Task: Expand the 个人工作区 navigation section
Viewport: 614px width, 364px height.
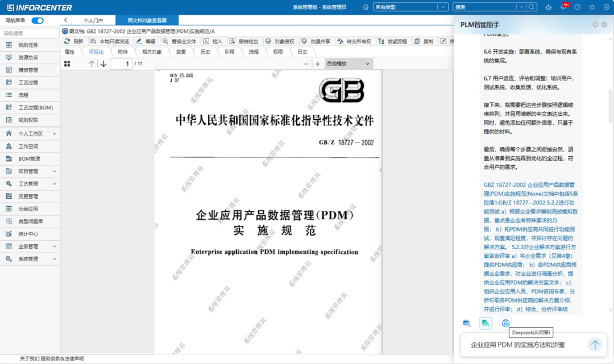Action: (x=30, y=134)
